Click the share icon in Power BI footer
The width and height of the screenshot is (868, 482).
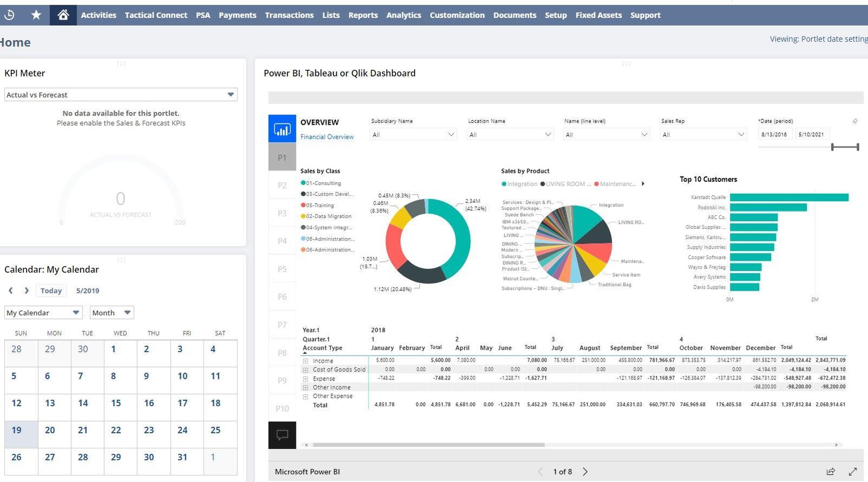click(831, 472)
